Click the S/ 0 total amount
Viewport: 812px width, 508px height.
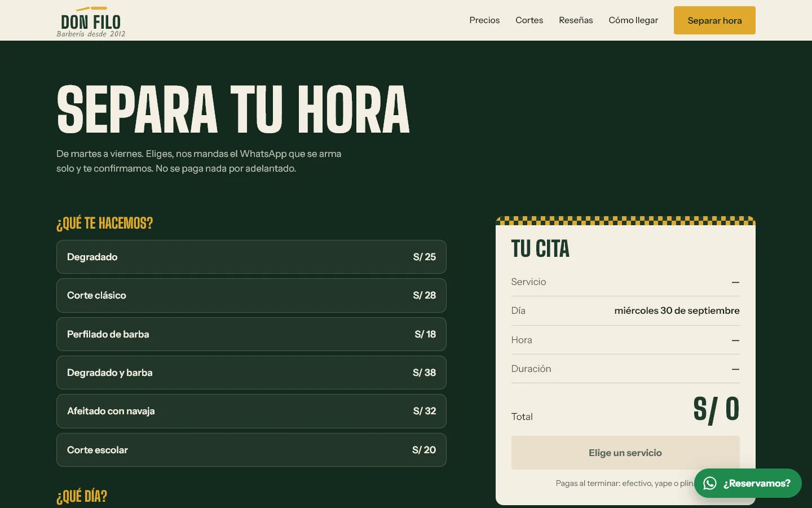pyautogui.click(x=716, y=409)
